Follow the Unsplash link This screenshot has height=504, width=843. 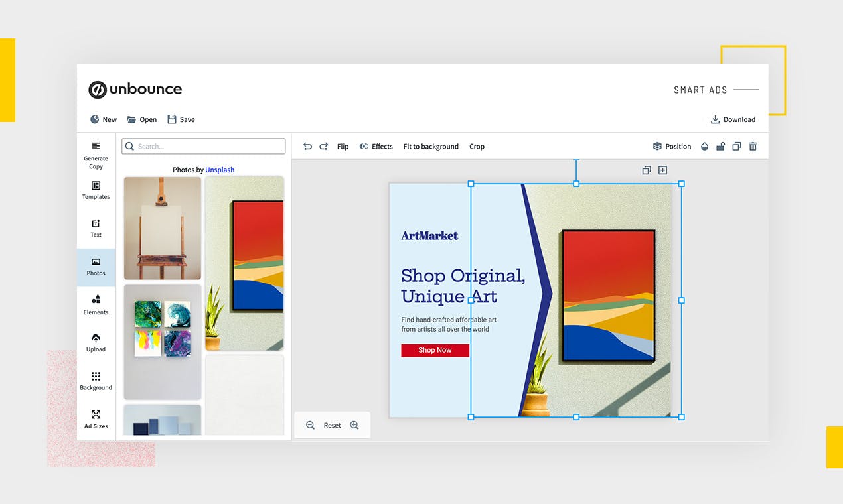coord(220,170)
